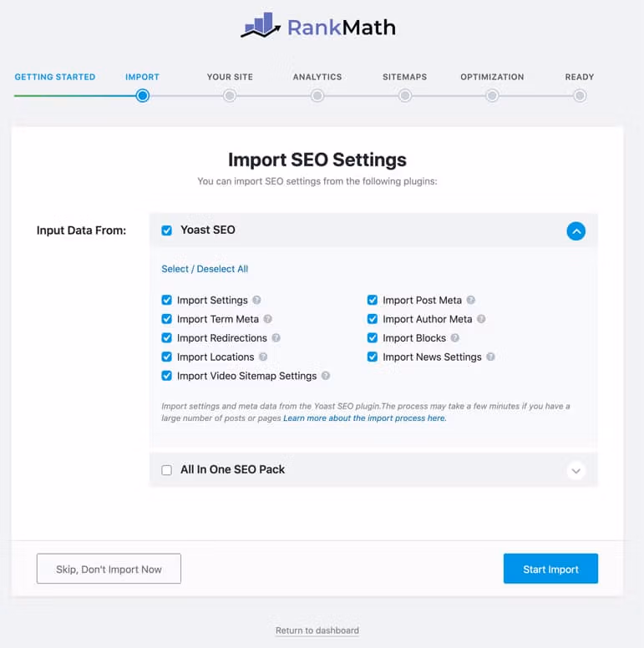Click Return to dashboard link
Image resolution: width=644 pixels, height=648 pixels.
coord(317,630)
